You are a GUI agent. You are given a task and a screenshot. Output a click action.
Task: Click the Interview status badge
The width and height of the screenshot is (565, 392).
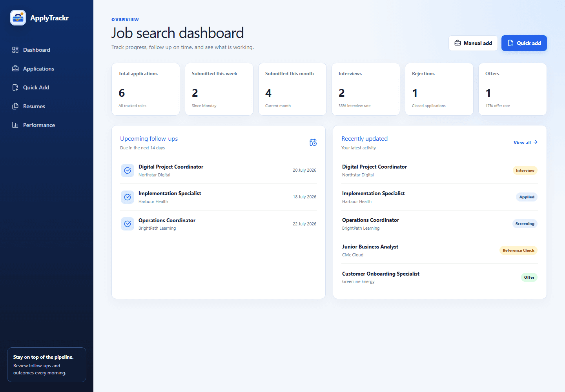[x=525, y=171]
